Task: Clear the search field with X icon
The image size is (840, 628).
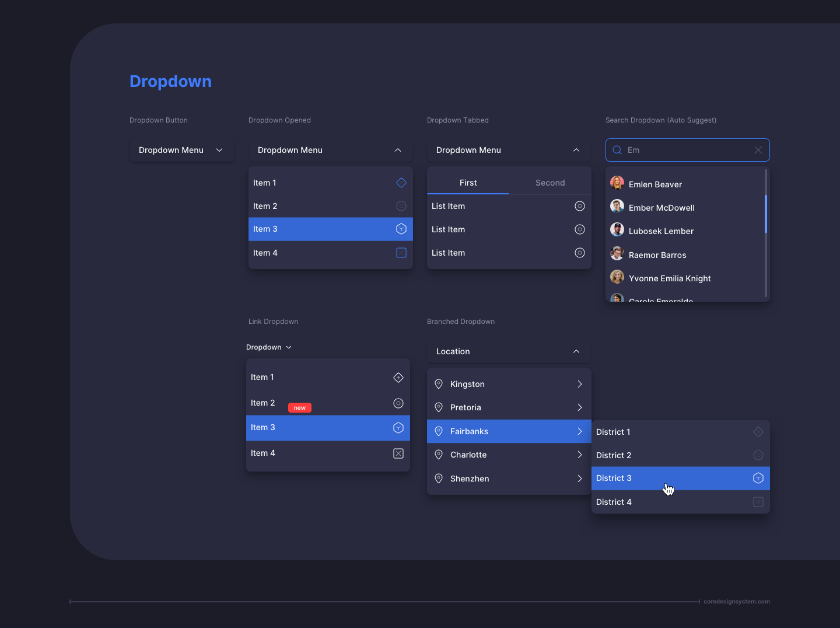Action: pyautogui.click(x=758, y=150)
